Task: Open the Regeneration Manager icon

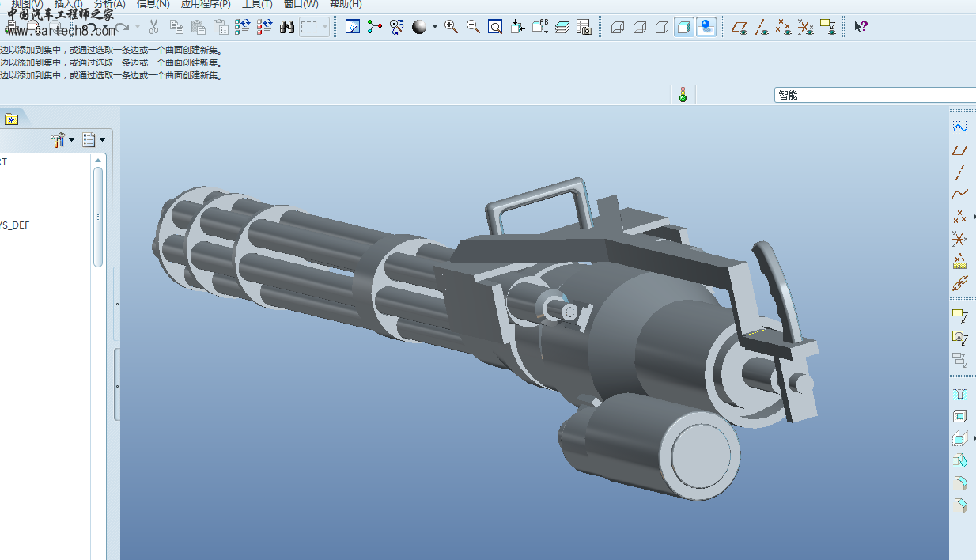Action: (265, 28)
